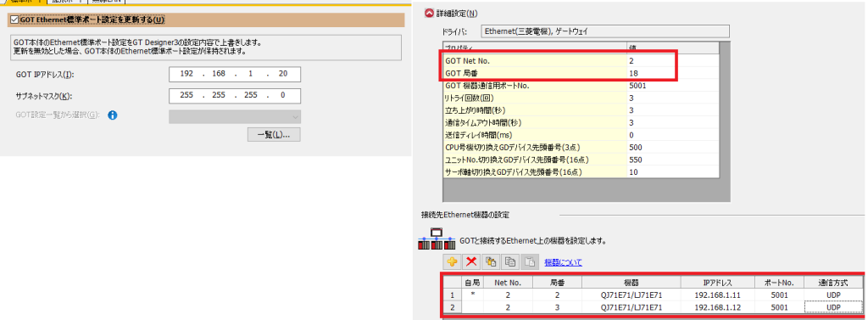The image size is (868, 320).
Task: Click the ポートNo. column header
Action: click(780, 283)
